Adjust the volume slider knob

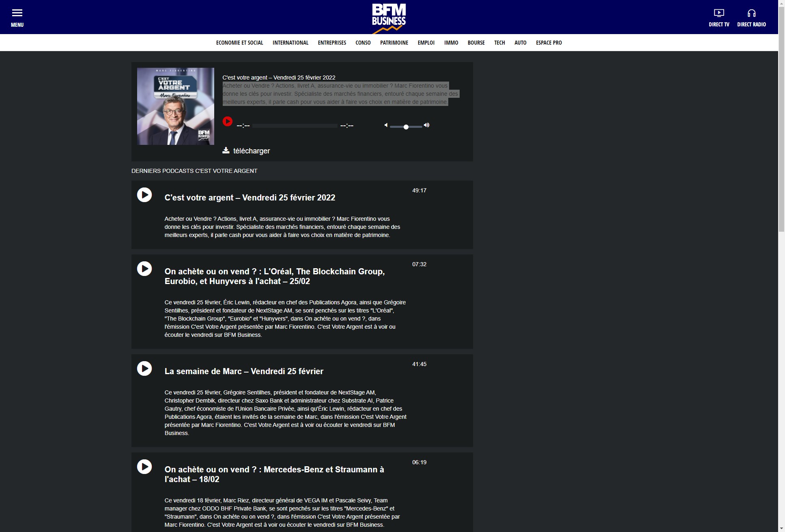[x=406, y=127]
